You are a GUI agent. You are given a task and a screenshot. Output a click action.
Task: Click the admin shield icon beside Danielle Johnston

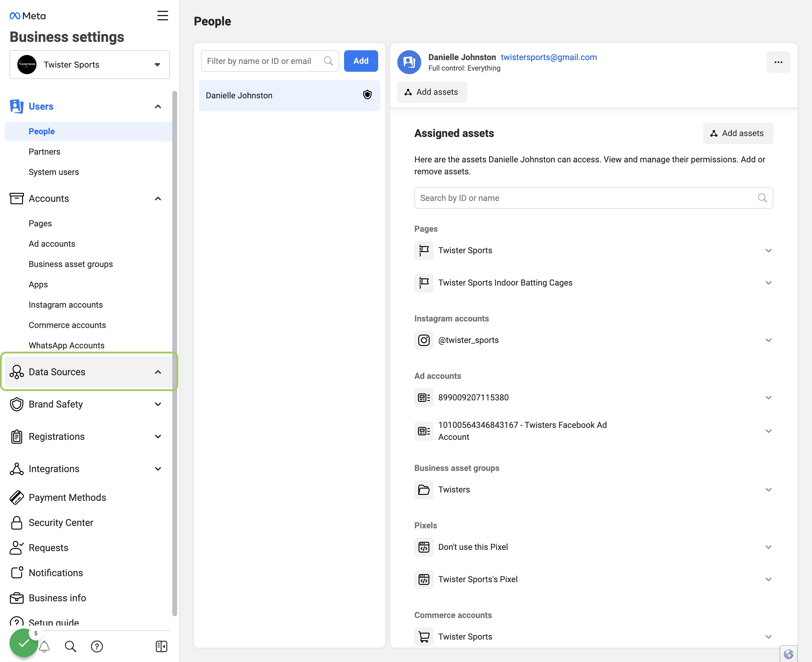[x=367, y=95]
